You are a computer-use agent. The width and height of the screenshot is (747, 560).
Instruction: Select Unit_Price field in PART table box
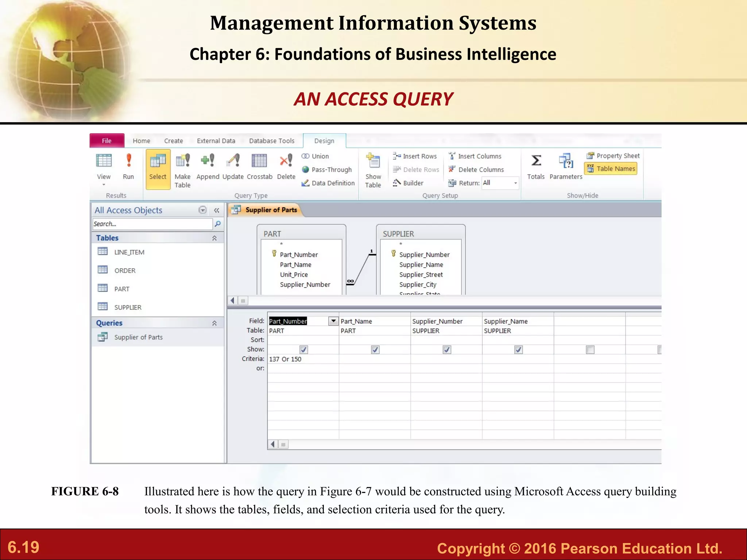(294, 275)
